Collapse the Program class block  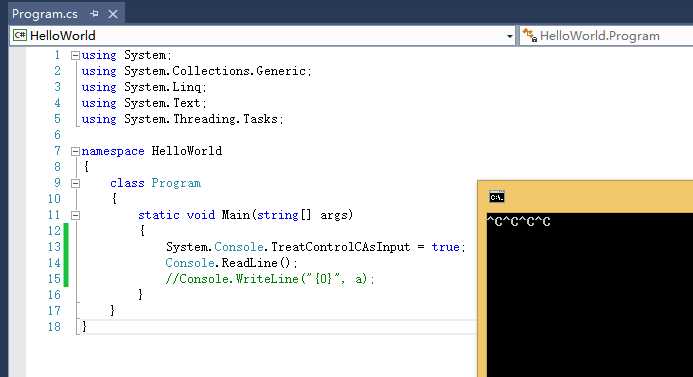pos(75,183)
